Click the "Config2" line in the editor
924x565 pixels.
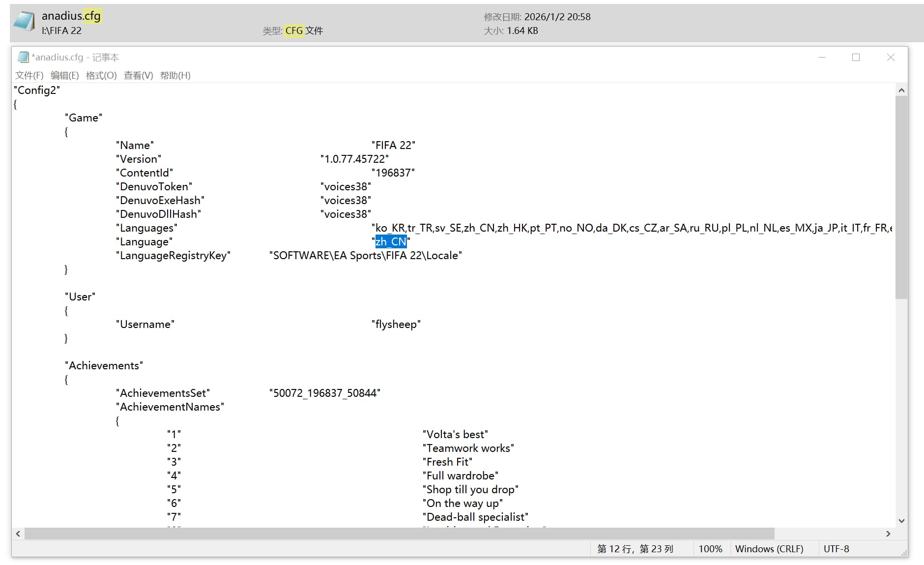pyautogui.click(x=37, y=90)
